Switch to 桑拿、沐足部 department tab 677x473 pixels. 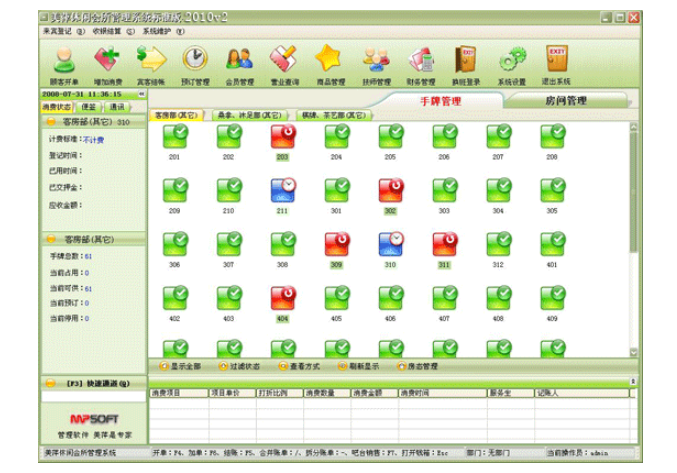coord(248,116)
